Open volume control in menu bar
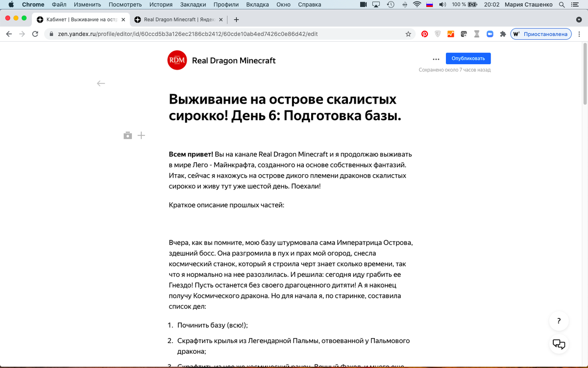 (442, 4)
